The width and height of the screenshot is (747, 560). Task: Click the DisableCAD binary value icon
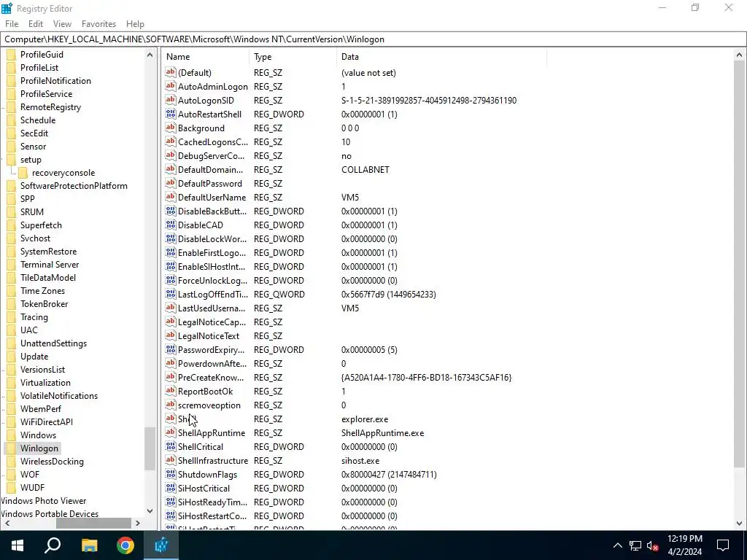pos(171,225)
